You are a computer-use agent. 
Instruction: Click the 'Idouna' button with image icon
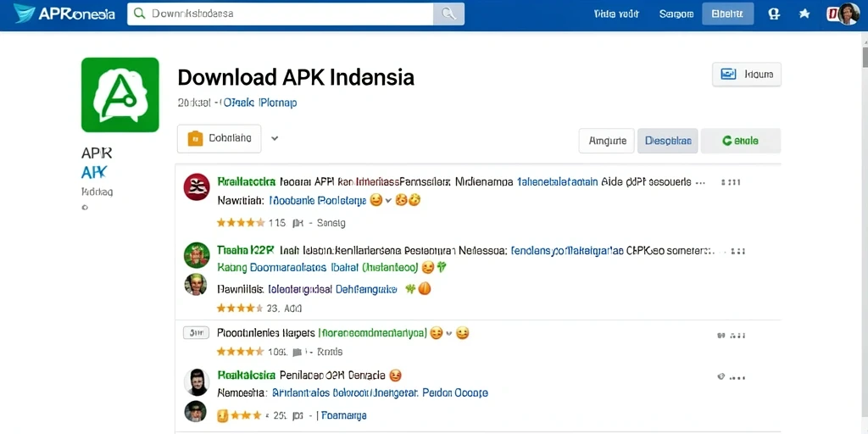[747, 75]
